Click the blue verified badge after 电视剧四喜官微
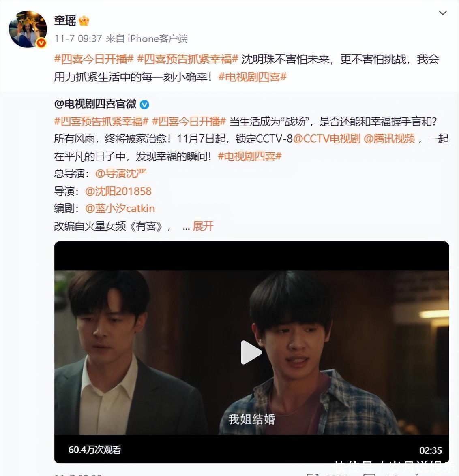Viewport: 459px width, 476px height. click(x=144, y=105)
